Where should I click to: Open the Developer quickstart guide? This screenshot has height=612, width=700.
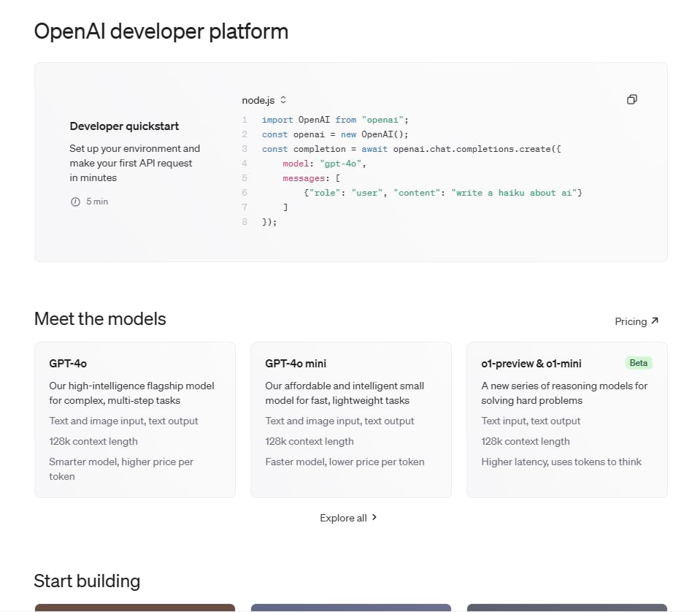(124, 126)
